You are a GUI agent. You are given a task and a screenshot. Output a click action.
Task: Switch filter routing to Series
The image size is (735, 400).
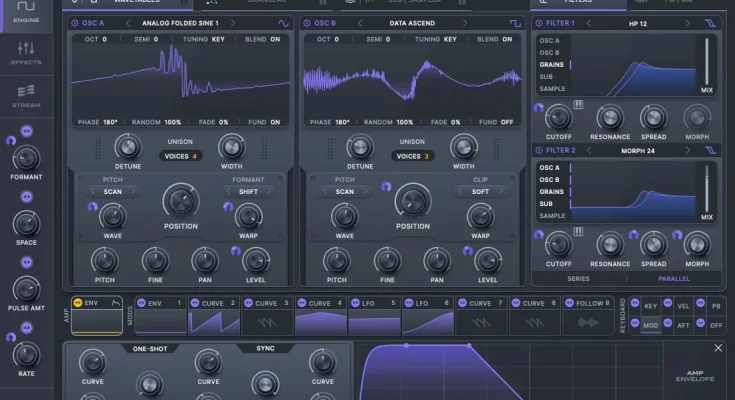(x=579, y=279)
